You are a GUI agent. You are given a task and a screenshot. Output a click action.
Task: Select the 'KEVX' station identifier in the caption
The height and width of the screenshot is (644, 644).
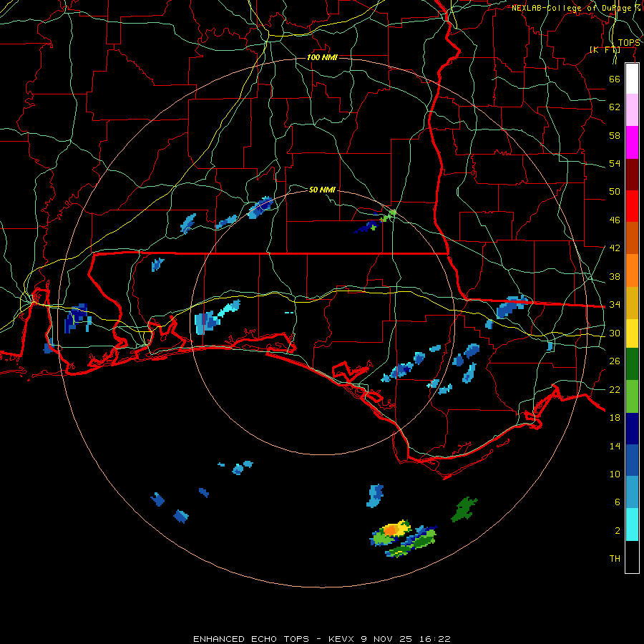343,639
